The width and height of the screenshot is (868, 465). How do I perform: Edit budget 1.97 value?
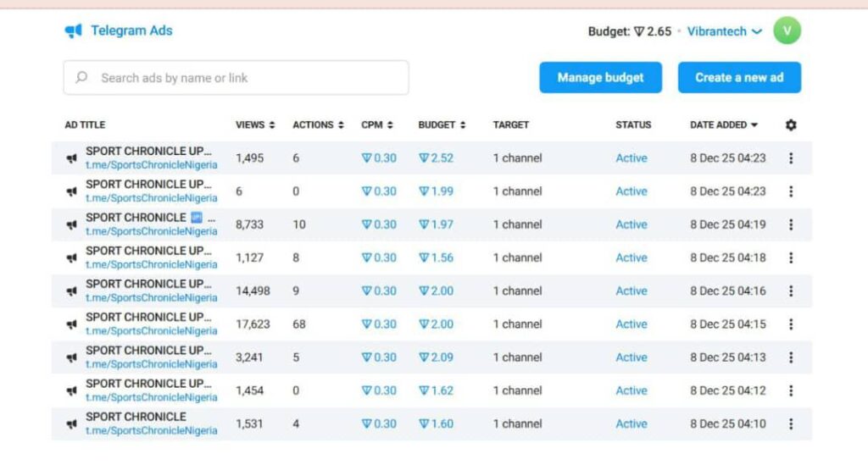[x=436, y=224]
